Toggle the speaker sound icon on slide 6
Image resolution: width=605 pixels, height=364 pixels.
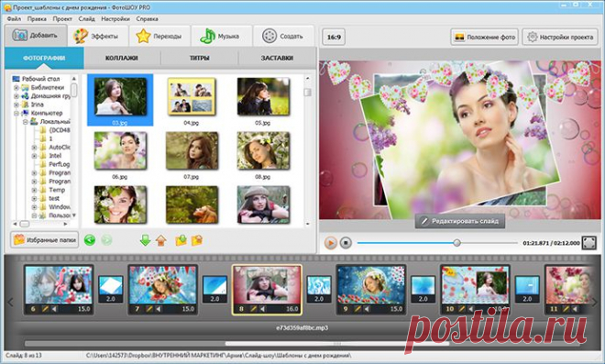[54, 309]
